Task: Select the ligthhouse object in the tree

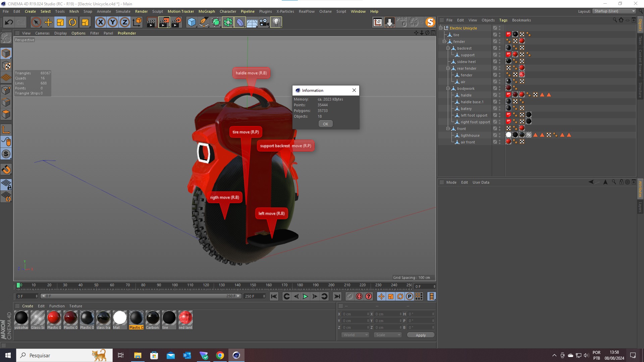Action: [470, 135]
